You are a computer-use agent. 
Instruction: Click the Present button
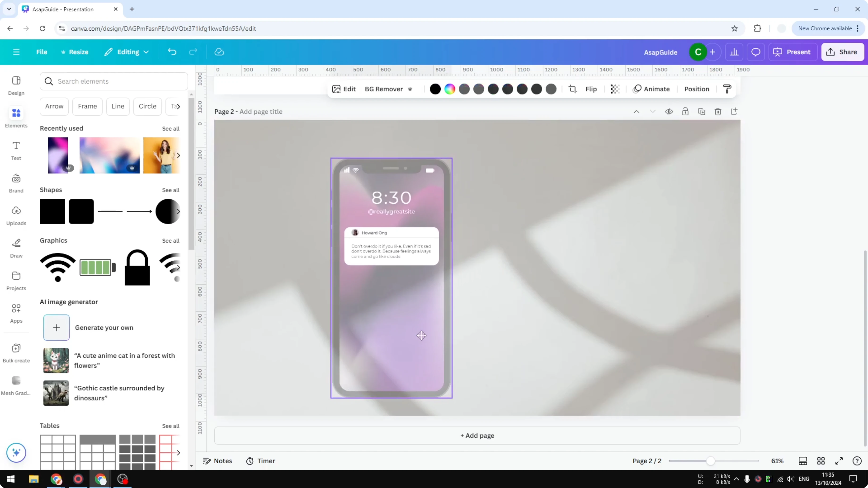pos(793,52)
